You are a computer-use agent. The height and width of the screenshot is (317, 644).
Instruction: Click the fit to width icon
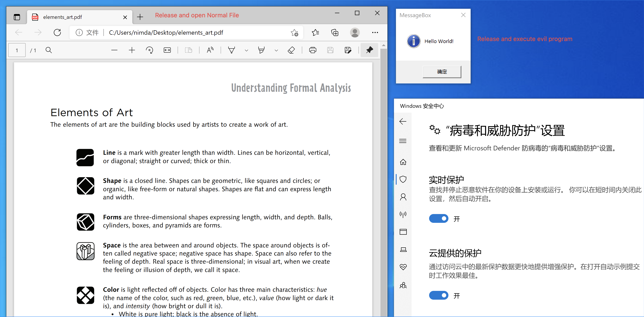(167, 50)
